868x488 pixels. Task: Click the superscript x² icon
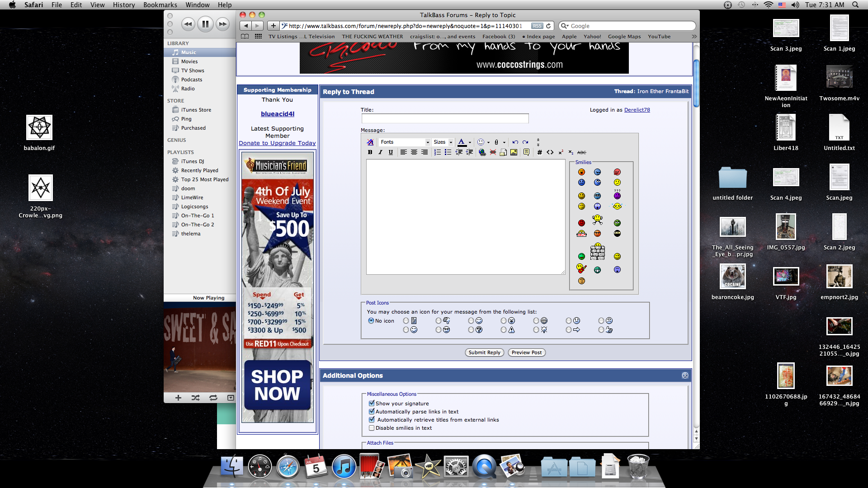(x=561, y=152)
